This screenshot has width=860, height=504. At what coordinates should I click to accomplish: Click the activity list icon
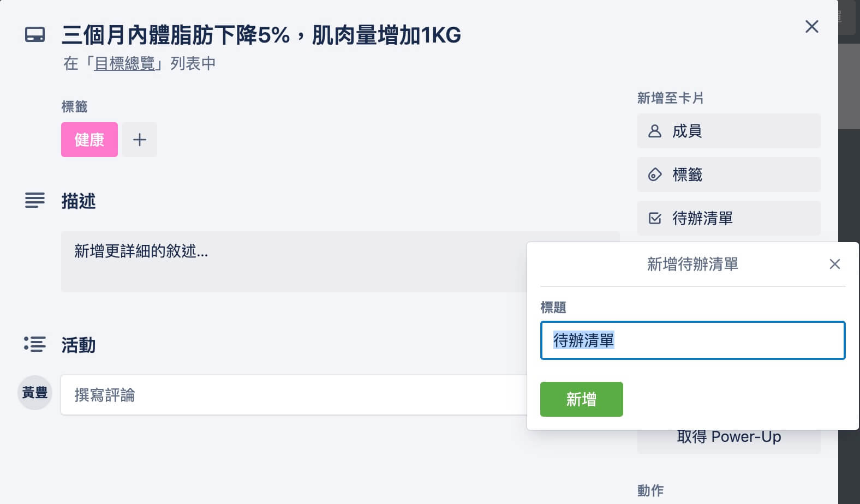click(x=35, y=344)
